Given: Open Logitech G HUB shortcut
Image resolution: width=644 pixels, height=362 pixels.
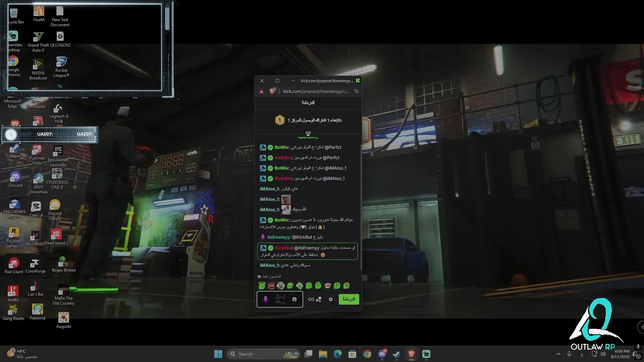Looking at the screenshot, I should pos(59,114).
